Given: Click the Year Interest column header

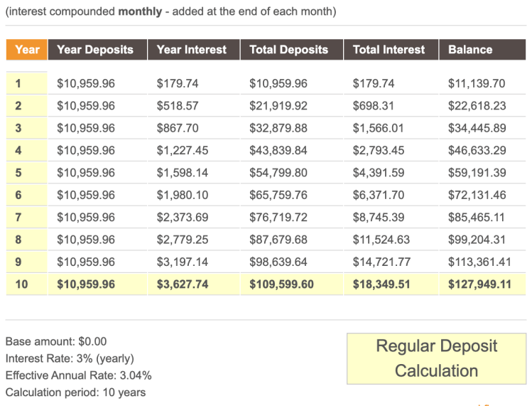Looking at the screenshot, I should pyautogui.click(x=192, y=50).
